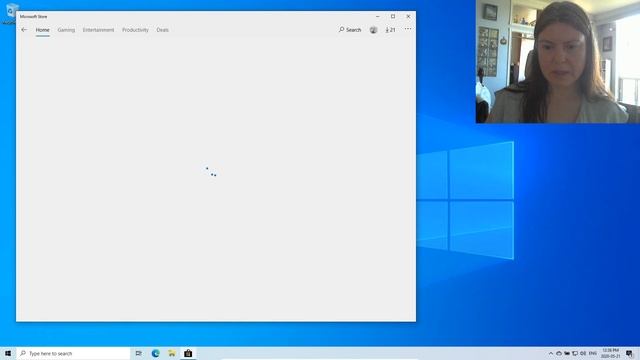This screenshot has width=640, height=360.
Task: Open the See more ellipsis menu
Action: pos(408,29)
